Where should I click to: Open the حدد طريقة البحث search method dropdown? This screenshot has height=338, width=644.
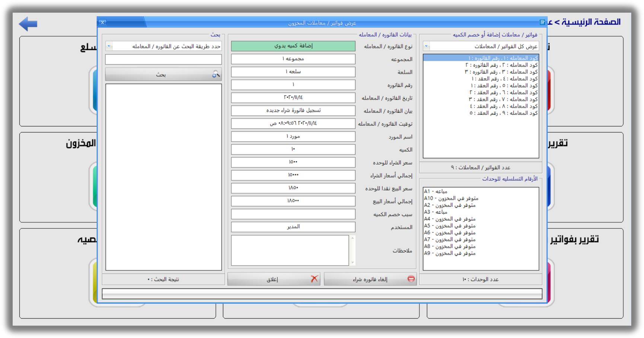(109, 46)
